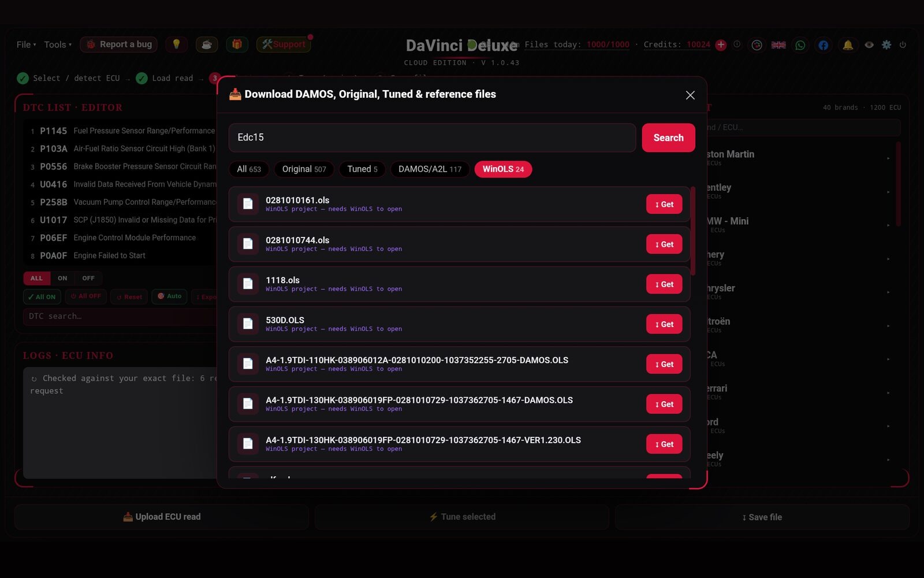Image resolution: width=924 pixels, height=578 pixels.
Task: Select the P0A0F Engine Failed to Start row
Action: [x=121, y=255]
